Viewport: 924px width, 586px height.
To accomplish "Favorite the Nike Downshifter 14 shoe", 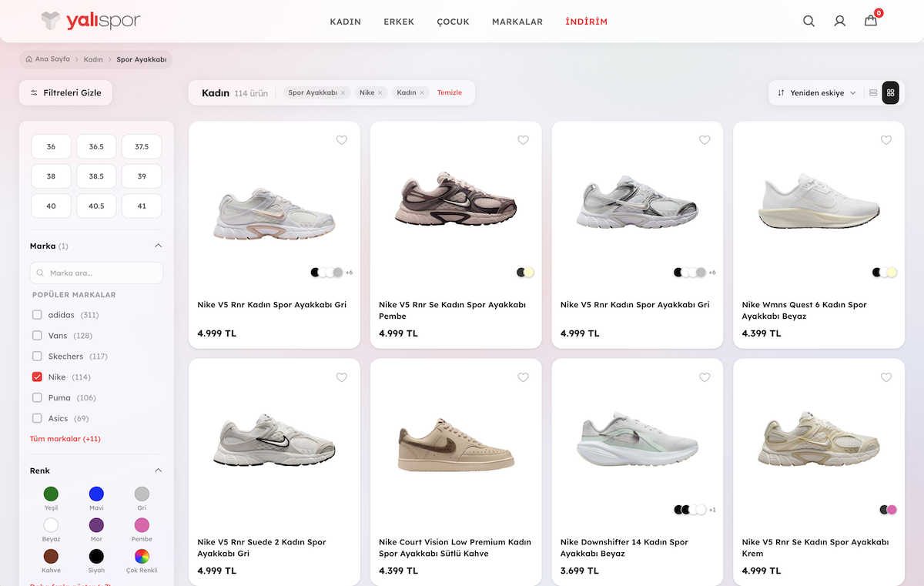I will (705, 377).
